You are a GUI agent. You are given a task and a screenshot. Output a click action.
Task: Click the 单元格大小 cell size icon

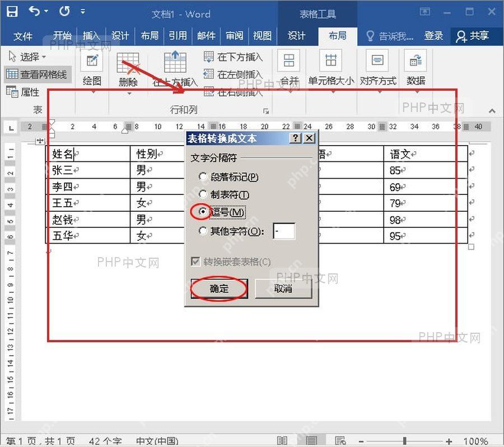point(331,60)
